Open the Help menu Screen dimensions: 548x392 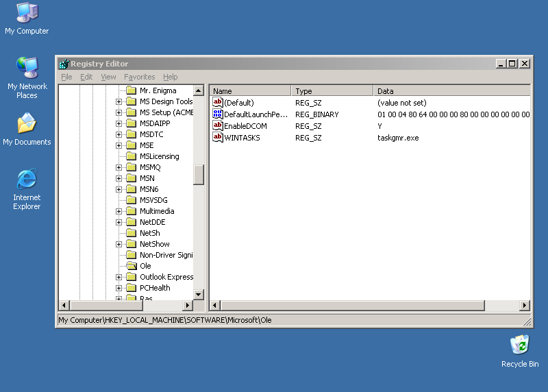click(170, 77)
